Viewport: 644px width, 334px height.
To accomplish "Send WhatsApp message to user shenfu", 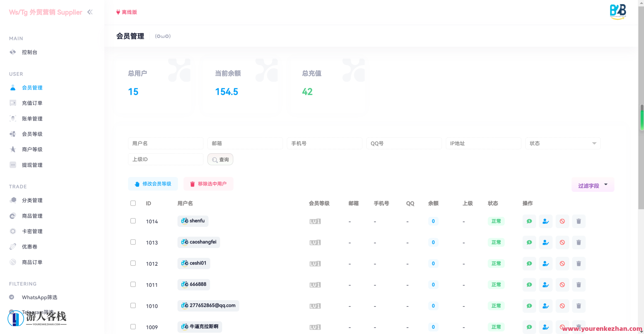I will 529,221.
